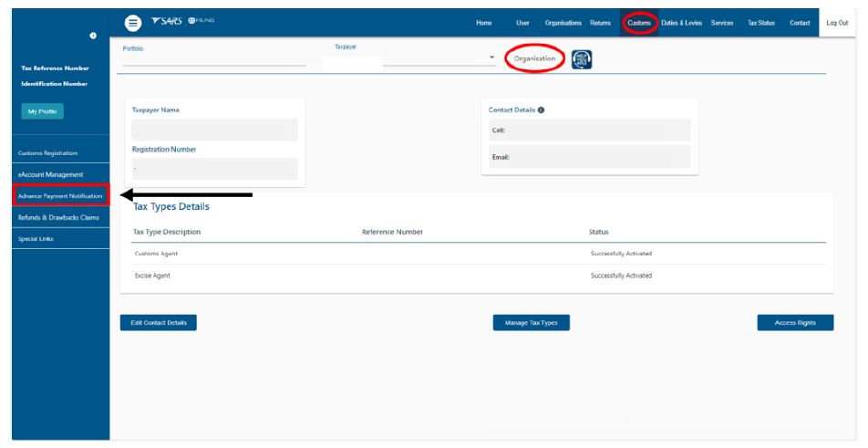Open the Duties & Levies menu

click(681, 23)
